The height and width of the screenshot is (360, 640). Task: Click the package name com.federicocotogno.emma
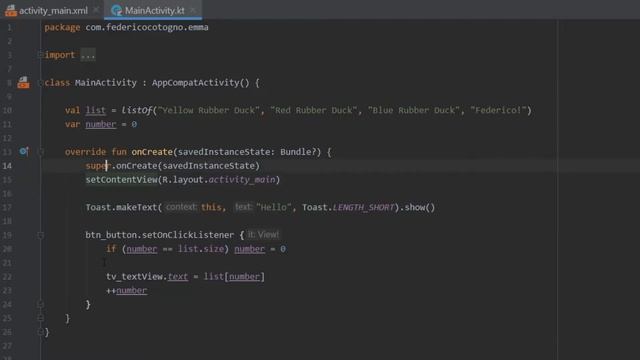click(x=147, y=27)
